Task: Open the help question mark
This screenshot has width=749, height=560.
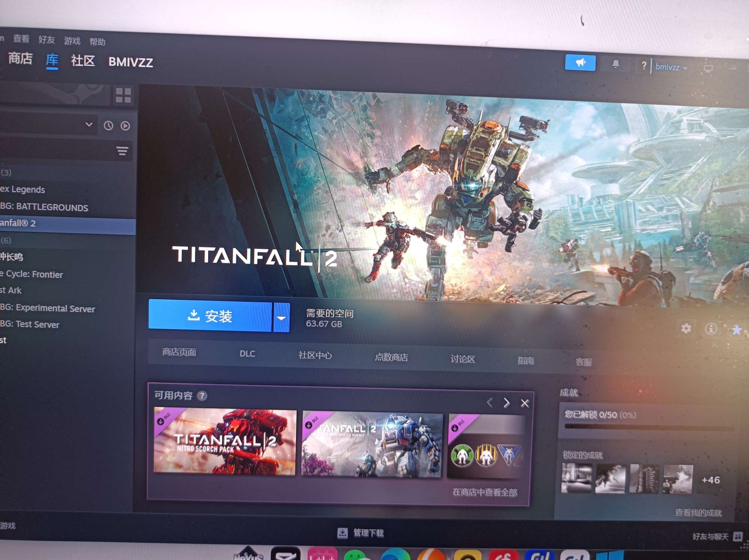Action: click(643, 66)
